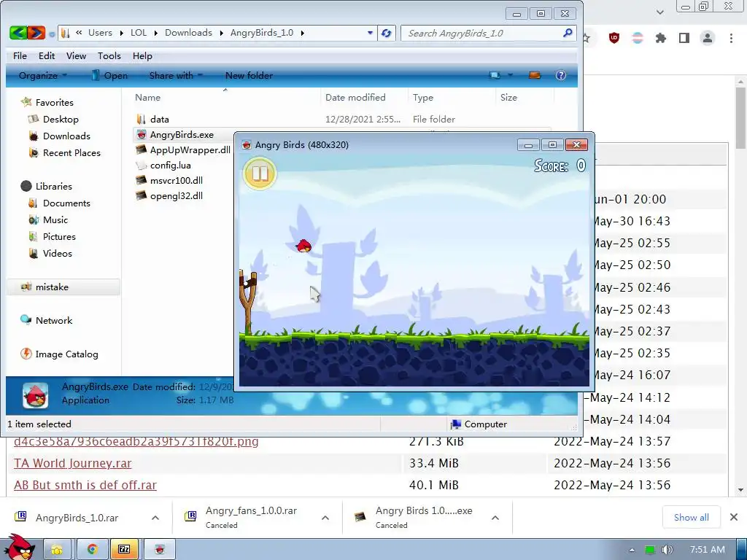
Task: Expand the Organize dropdown
Action: (42, 75)
